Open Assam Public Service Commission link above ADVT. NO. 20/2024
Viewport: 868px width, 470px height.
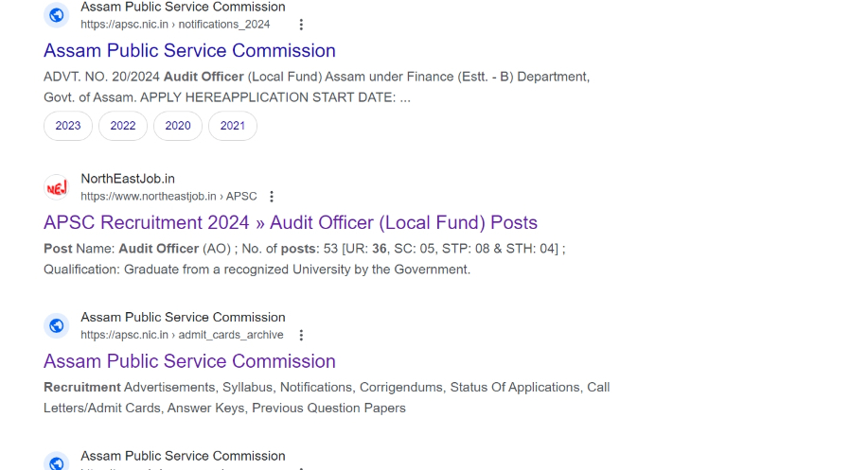tap(189, 50)
